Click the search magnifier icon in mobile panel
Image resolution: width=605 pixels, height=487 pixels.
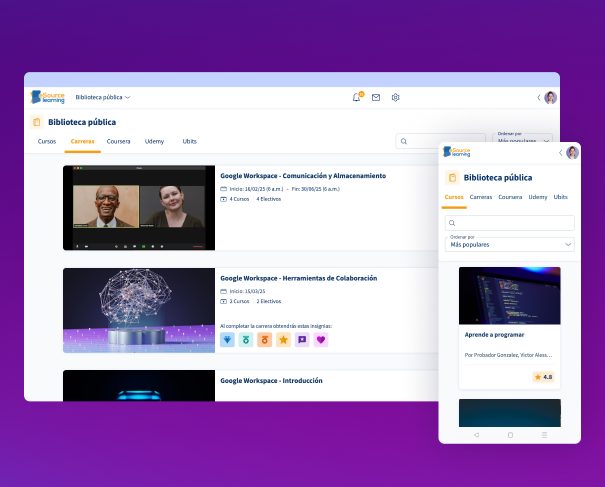(452, 223)
